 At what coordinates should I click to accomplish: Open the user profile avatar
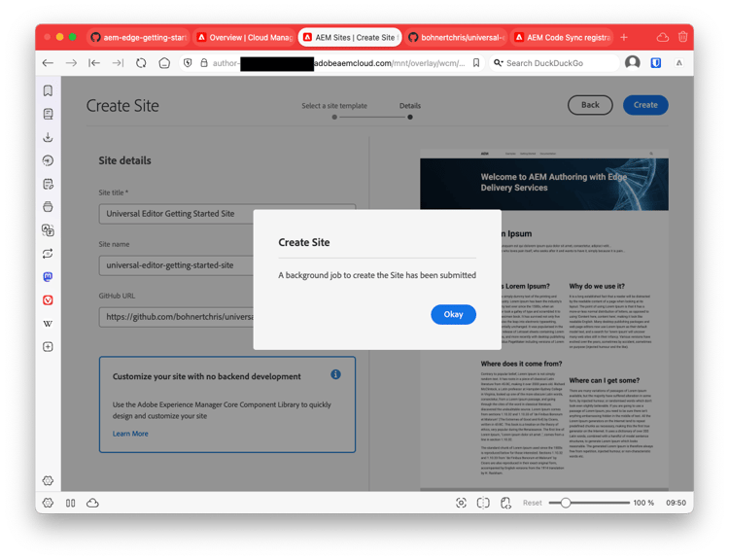tap(633, 62)
